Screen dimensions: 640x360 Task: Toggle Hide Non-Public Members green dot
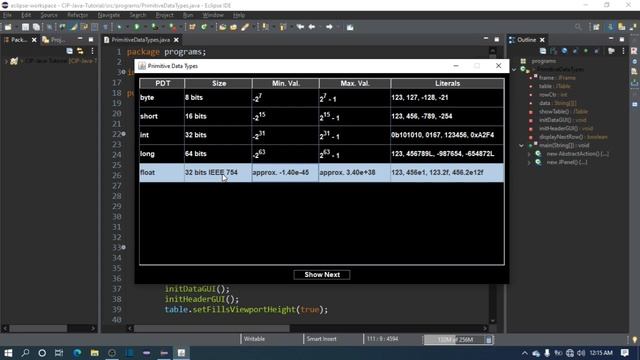click(x=586, y=51)
